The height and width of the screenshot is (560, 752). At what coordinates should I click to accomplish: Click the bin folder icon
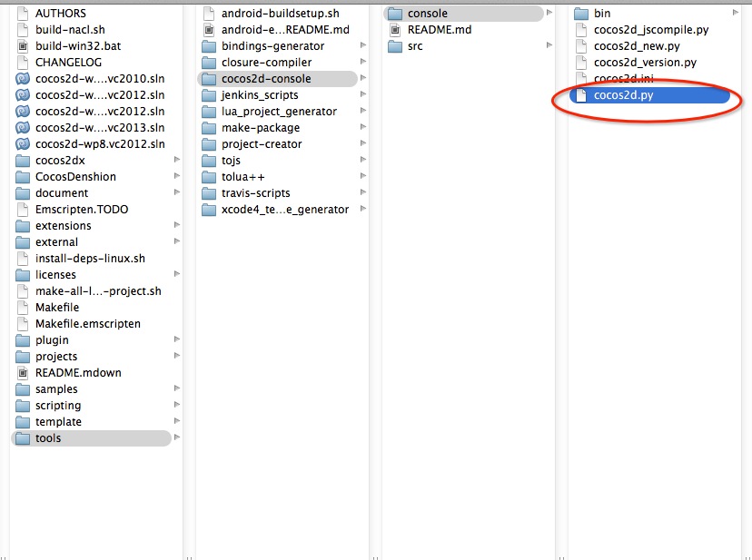580,14
